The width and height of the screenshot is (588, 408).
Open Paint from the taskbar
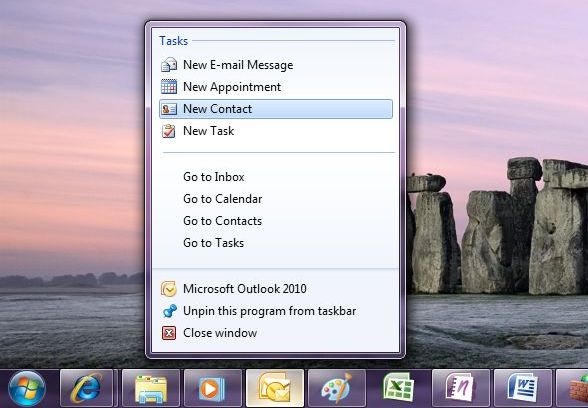[337, 388]
